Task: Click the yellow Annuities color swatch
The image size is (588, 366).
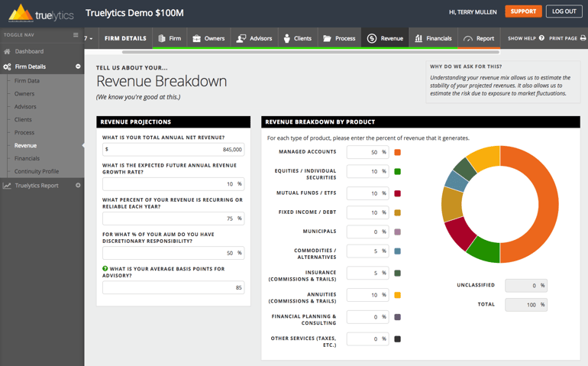Action: (x=398, y=295)
